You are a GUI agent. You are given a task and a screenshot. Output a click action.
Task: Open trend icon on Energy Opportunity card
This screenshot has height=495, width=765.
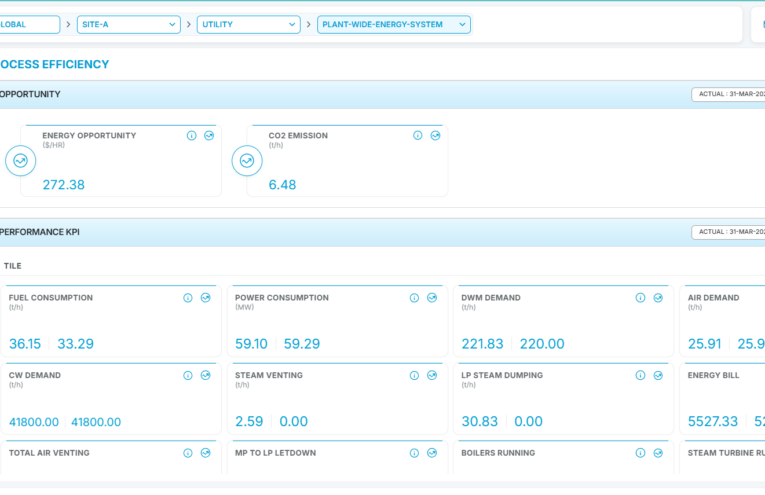pyautogui.click(x=209, y=136)
